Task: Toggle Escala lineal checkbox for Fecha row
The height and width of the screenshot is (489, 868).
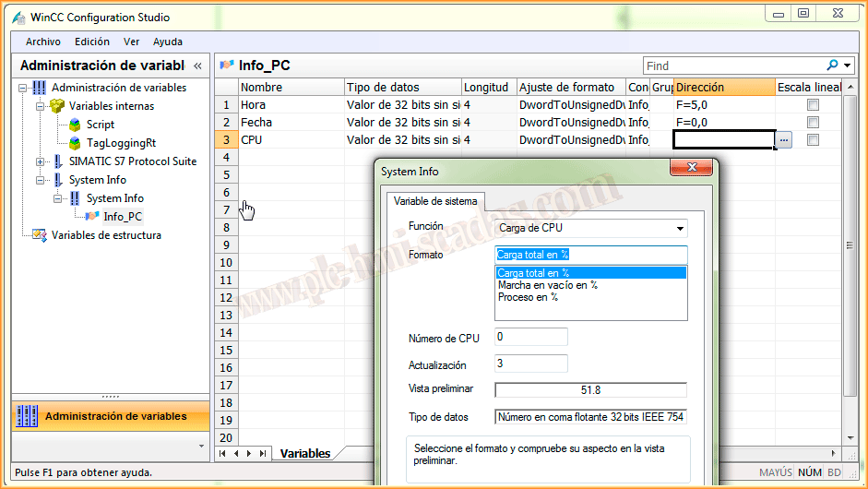Action: (813, 123)
